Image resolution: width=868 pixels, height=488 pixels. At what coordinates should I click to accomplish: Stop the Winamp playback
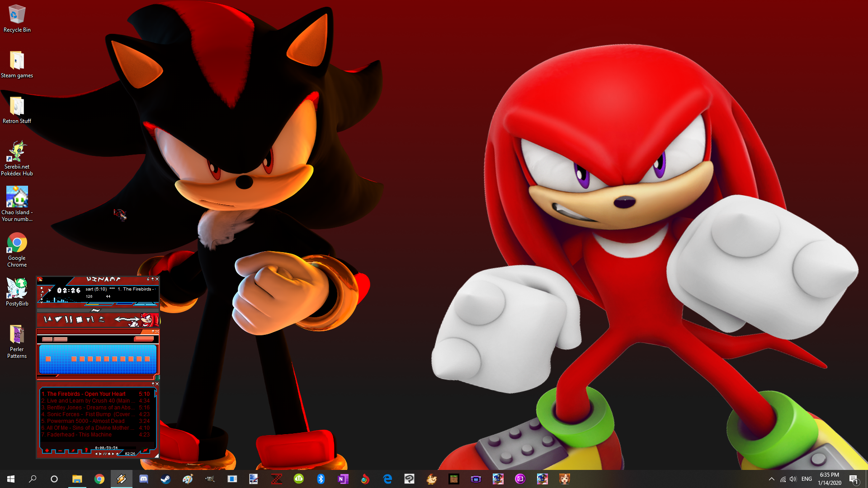tap(79, 319)
